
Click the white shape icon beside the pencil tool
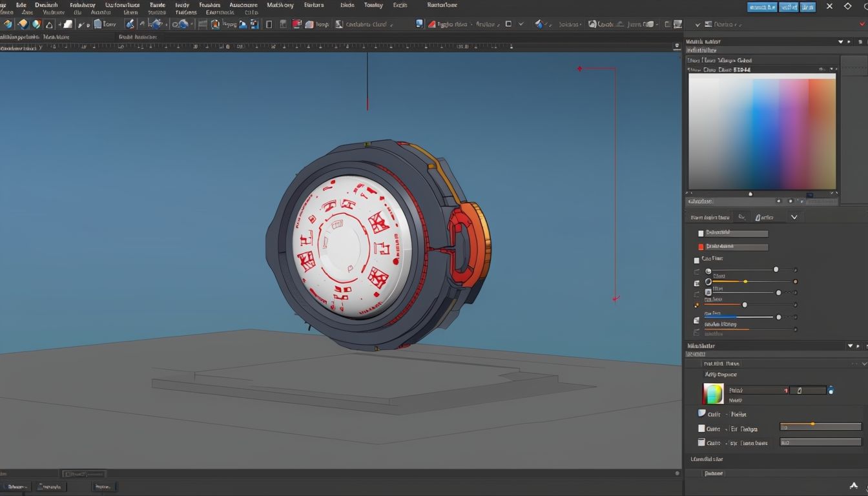pos(68,24)
